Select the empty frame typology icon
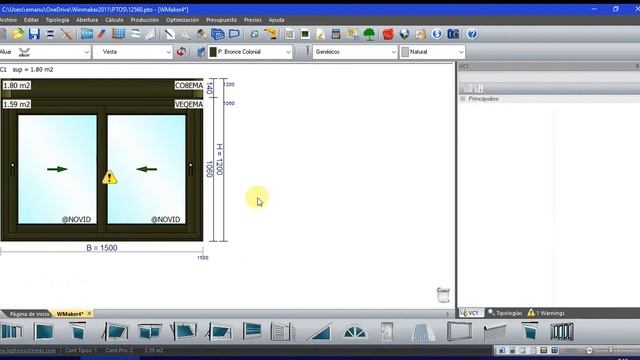 click(459, 331)
